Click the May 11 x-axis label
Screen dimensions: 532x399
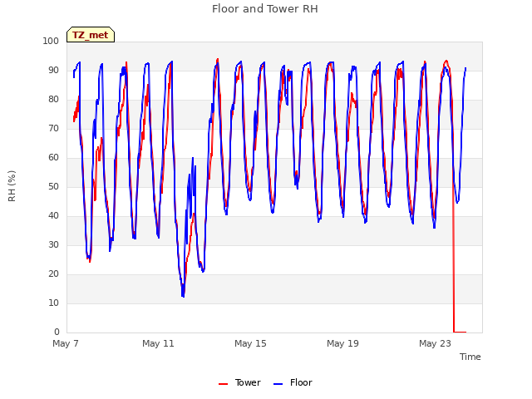(x=158, y=343)
